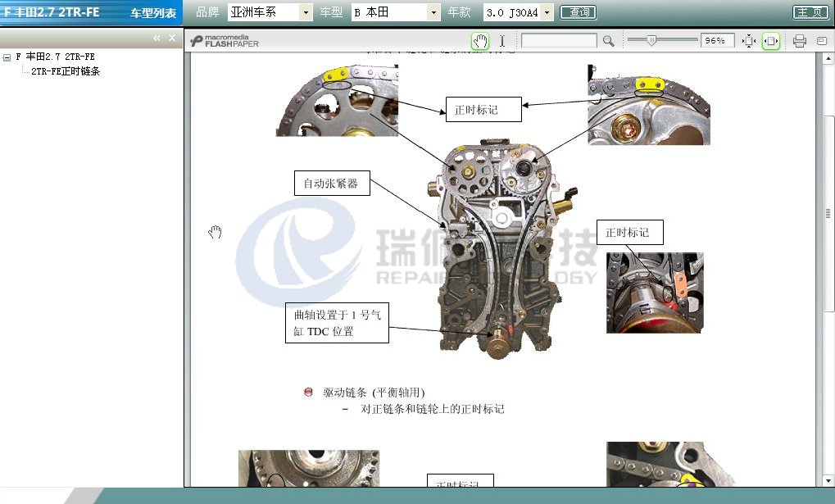Image resolution: width=835 pixels, height=504 pixels.
Task: Select the hand pan tool
Action: (481, 41)
